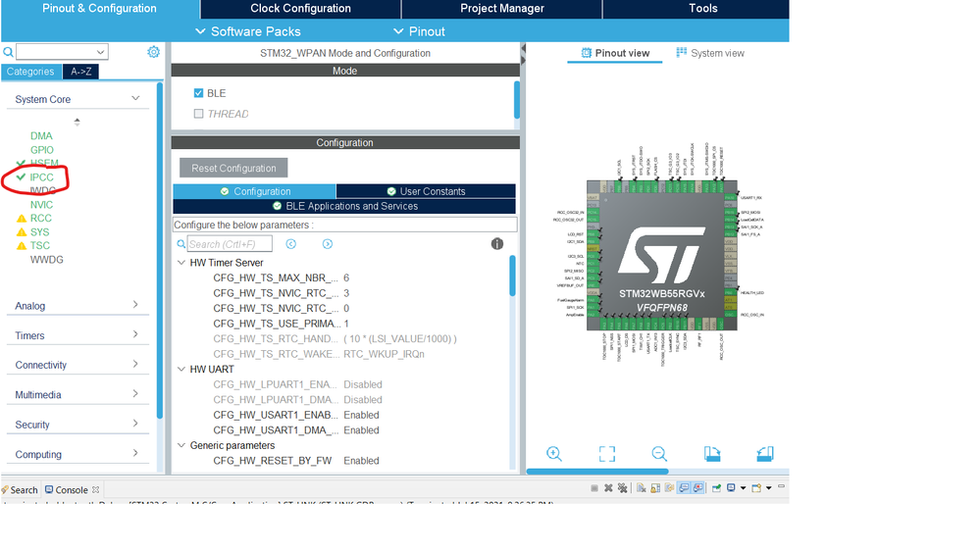980x553 pixels.
Task: Open the Tools tab
Action: [x=703, y=9]
